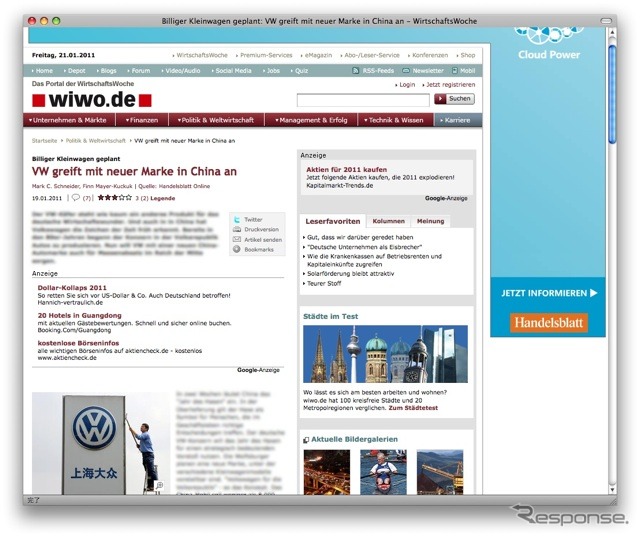Click the Handelsblatt logo in ad
640x537 pixels.
(x=549, y=323)
